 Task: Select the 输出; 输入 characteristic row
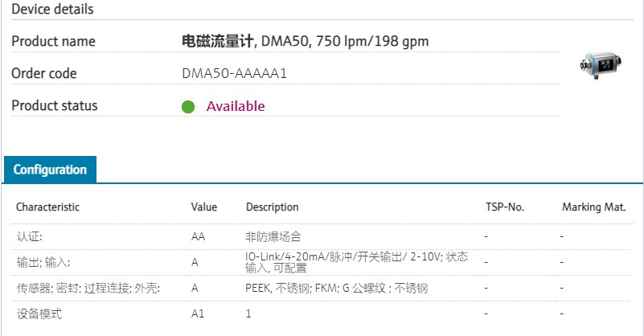(x=43, y=262)
